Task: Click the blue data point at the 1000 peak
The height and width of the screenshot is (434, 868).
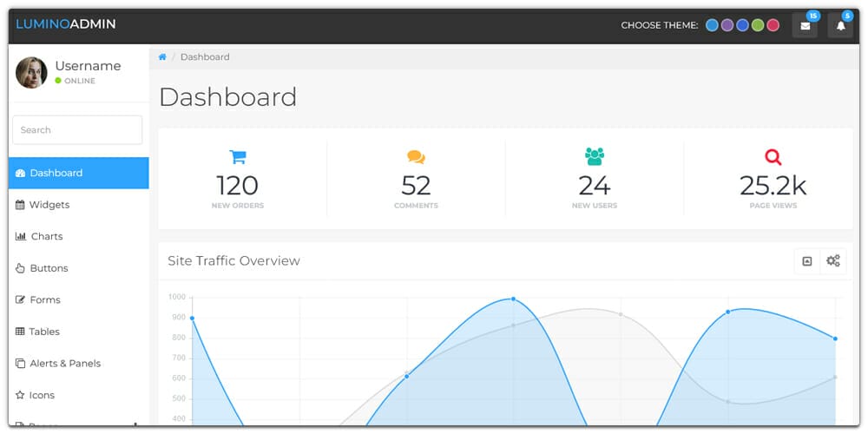Action: tap(513, 299)
